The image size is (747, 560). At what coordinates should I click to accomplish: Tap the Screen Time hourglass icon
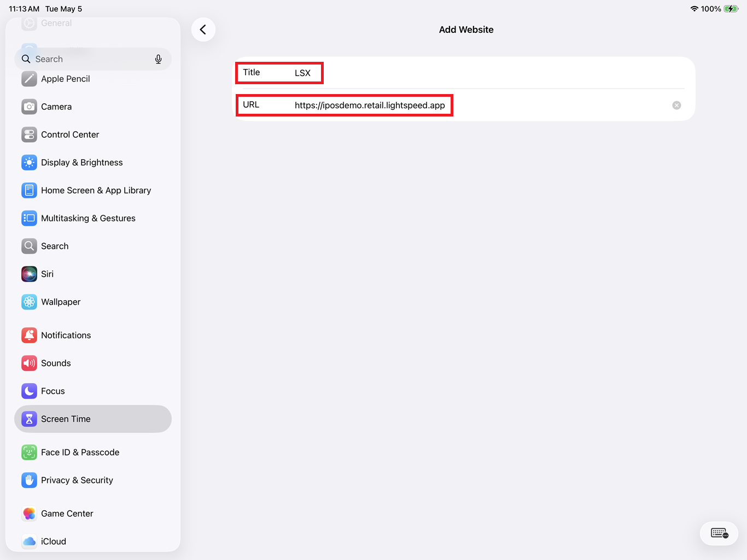click(x=30, y=419)
